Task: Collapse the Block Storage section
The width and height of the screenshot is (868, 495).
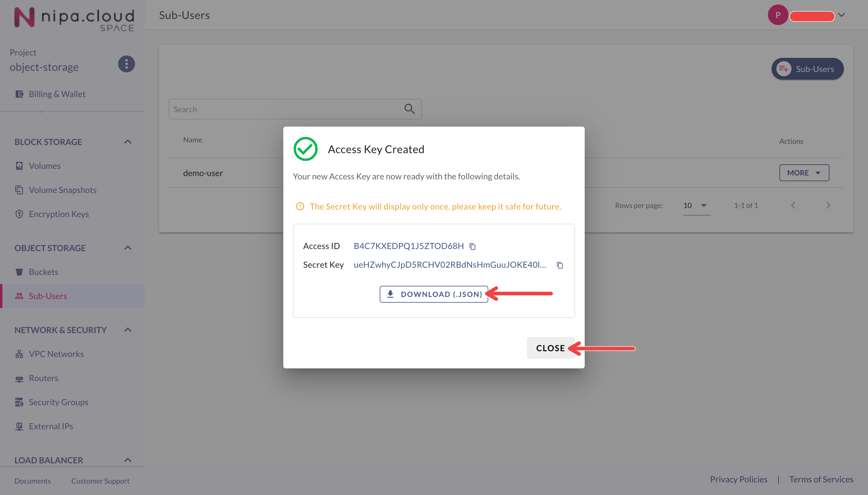Action: [128, 142]
